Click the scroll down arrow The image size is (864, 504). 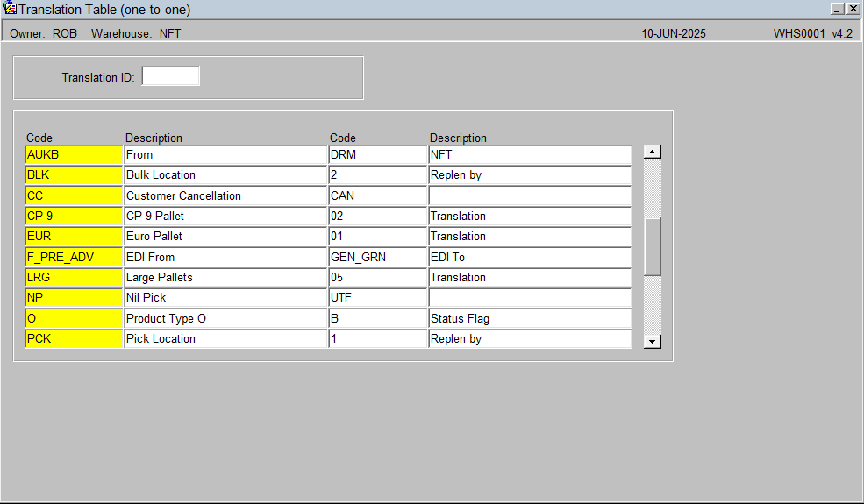pyautogui.click(x=653, y=342)
